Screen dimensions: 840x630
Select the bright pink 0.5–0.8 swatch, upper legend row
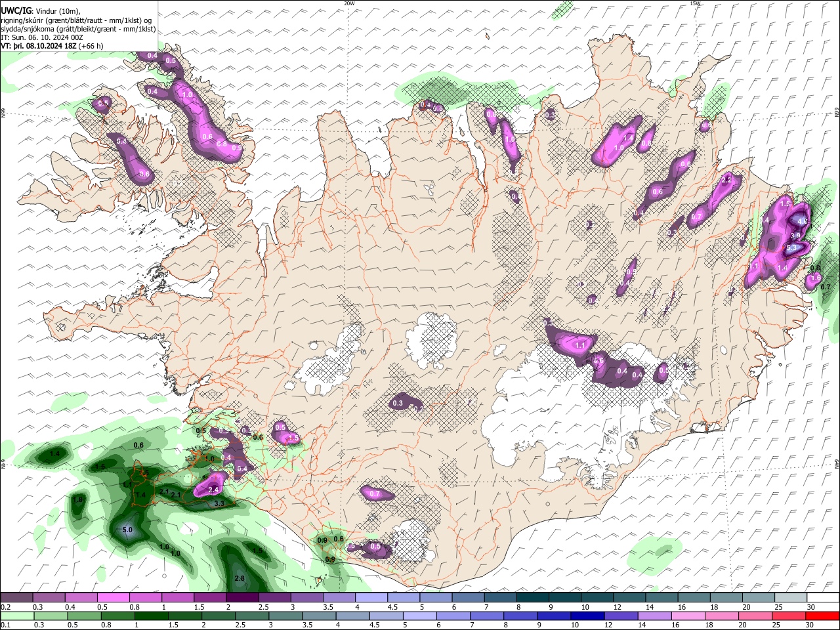(x=113, y=598)
